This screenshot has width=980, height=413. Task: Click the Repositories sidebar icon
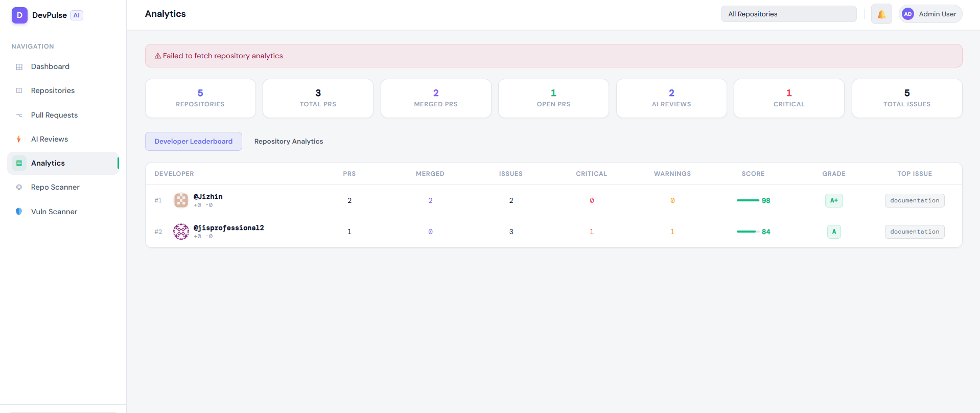coord(19,90)
